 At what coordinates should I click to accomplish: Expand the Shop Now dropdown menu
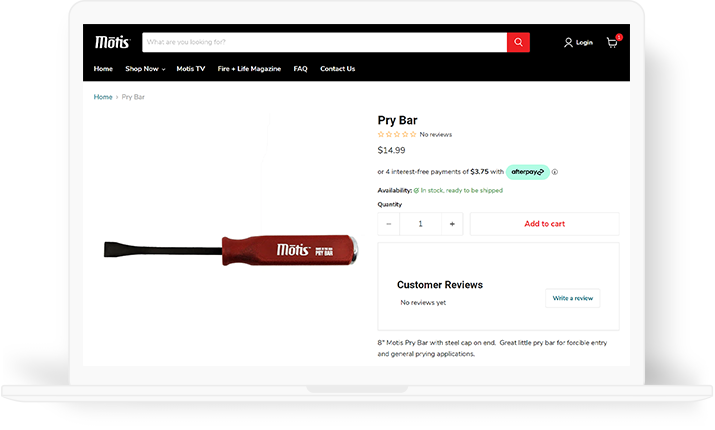pos(145,69)
